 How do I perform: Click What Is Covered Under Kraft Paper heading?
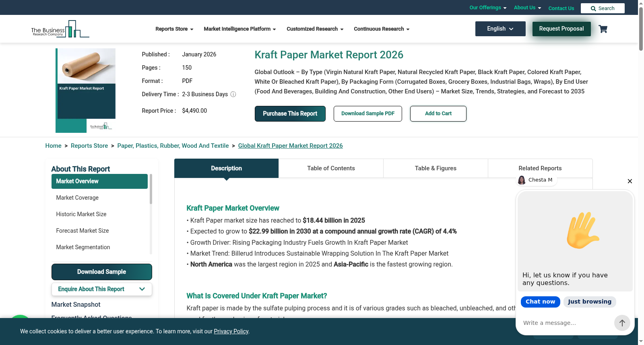click(256, 296)
